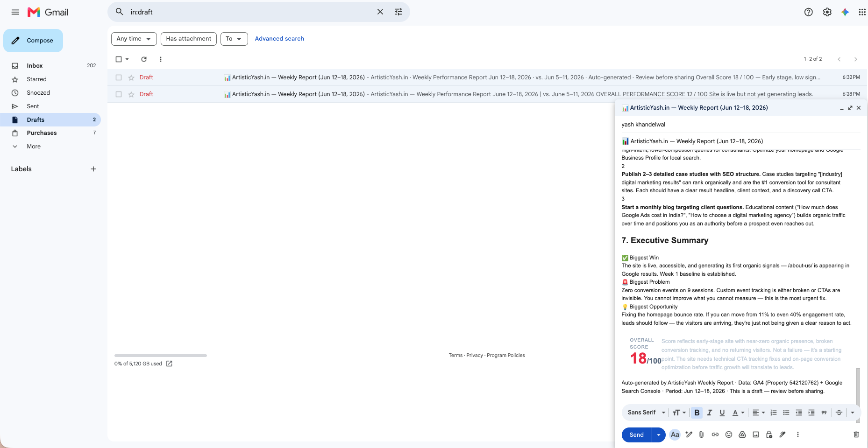Open the Program Policies link
This screenshot has width=868, height=448.
(506, 356)
